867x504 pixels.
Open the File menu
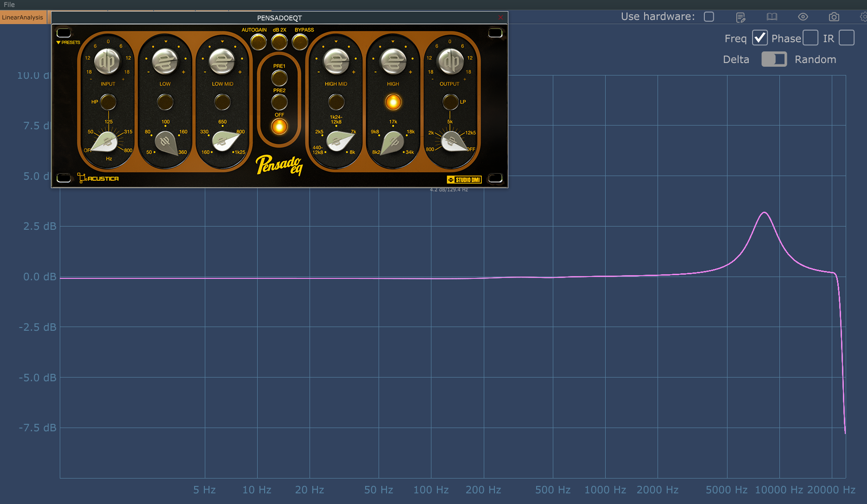pyautogui.click(x=9, y=5)
